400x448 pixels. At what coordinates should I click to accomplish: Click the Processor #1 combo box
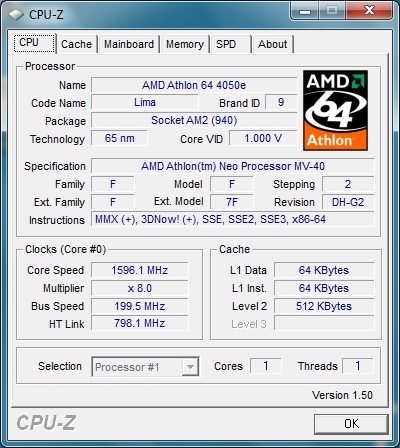(145, 367)
